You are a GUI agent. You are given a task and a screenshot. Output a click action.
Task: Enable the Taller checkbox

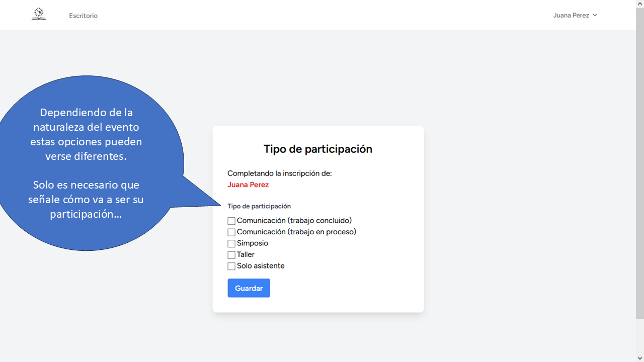click(x=231, y=255)
